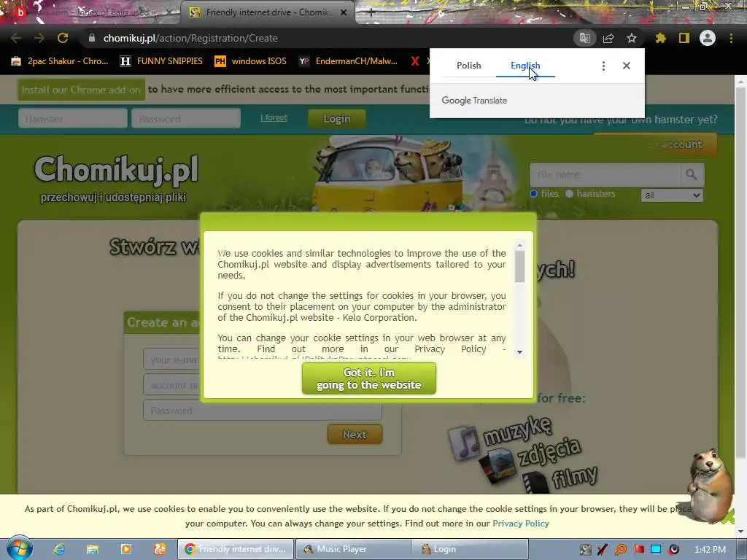Open the Chrome three-dot menu
The height and width of the screenshot is (560, 747).
(731, 38)
